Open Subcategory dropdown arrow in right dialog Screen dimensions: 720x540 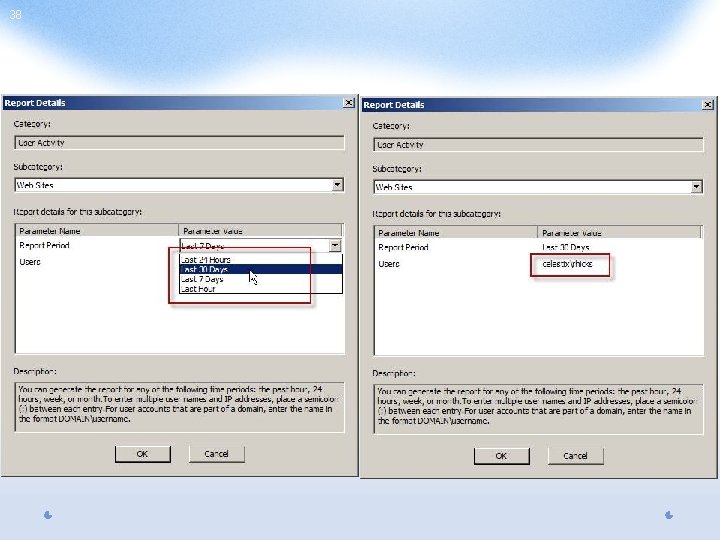point(697,186)
